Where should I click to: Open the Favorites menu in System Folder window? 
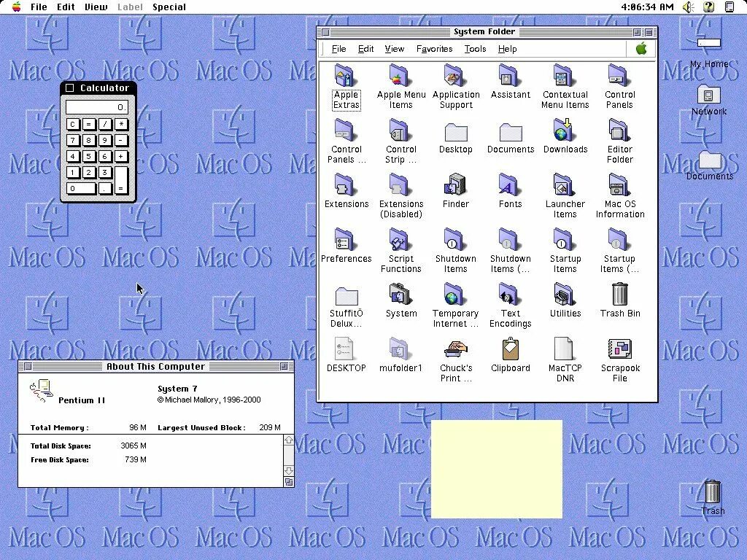[434, 49]
